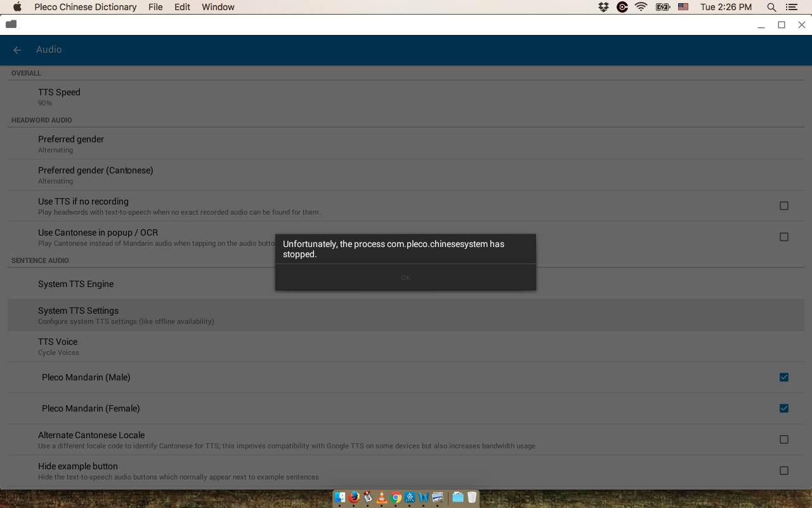Click the back arrow in the Audio header
The width and height of the screenshot is (812, 508).
pyautogui.click(x=17, y=50)
